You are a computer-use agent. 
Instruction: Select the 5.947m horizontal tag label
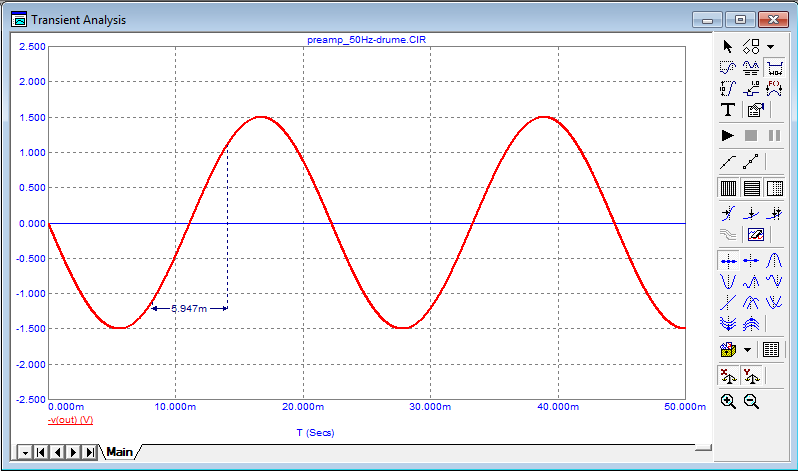(189, 309)
